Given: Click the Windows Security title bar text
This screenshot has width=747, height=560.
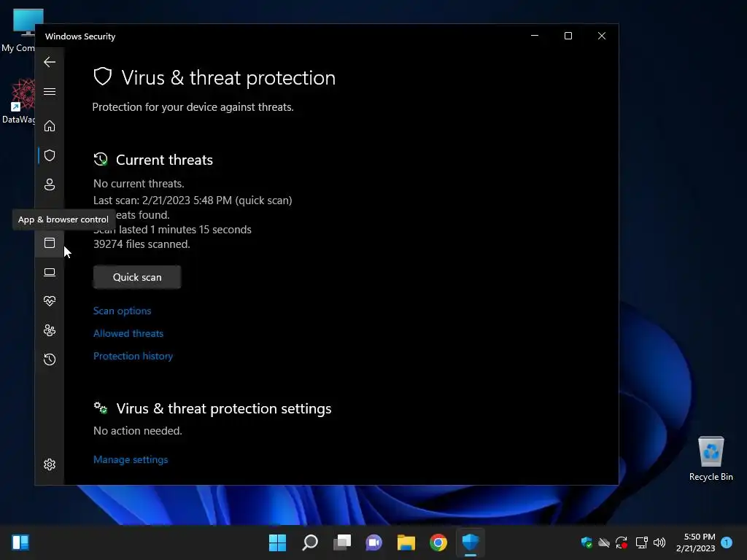Looking at the screenshot, I should pyautogui.click(x=80, y=36).
